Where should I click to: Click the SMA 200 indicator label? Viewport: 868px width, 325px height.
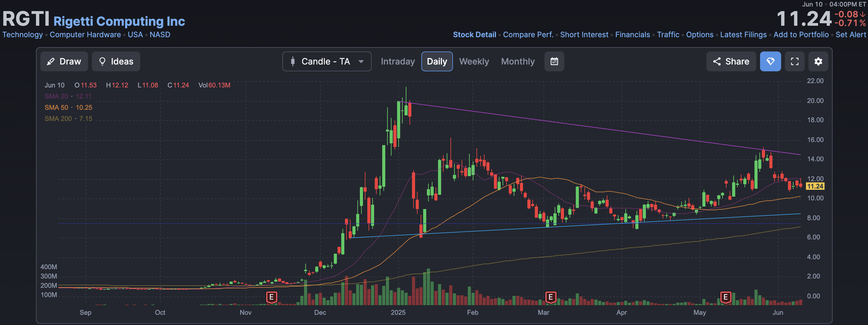pyautogui.click(x=58, y=118)
